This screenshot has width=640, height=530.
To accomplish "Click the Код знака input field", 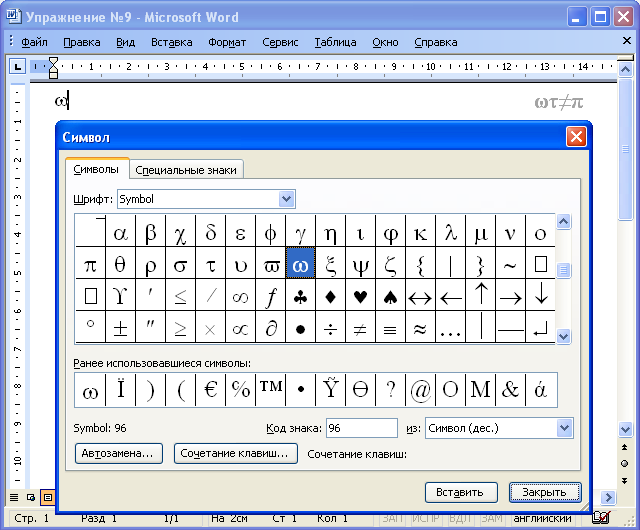I will click(x=362, y=428).
